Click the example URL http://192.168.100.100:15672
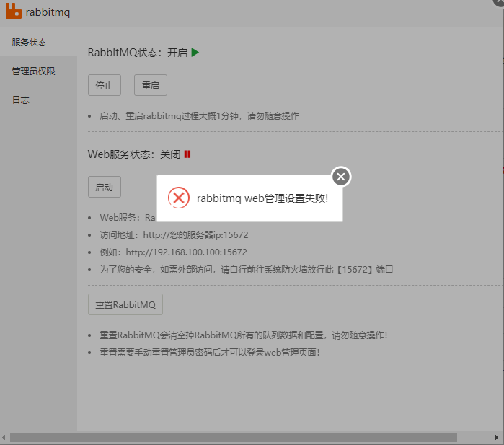This screenshot has height=445, width=504. pos(187,252)
